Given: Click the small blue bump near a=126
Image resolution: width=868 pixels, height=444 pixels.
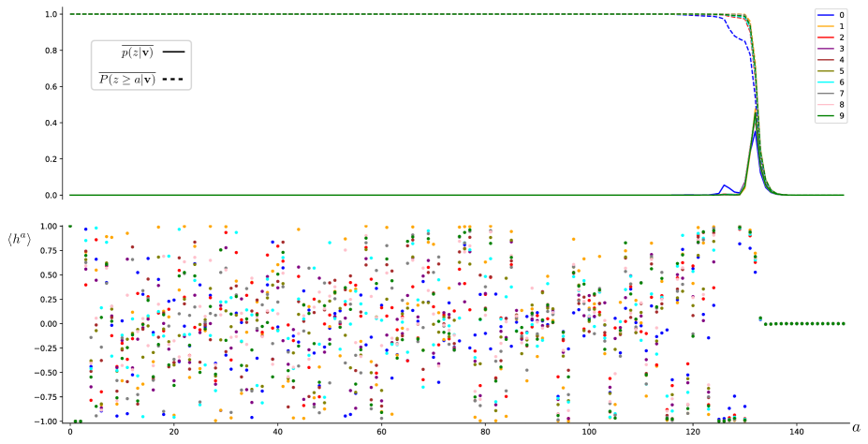Looking at the screenshot, I should (x=724, y=186).
